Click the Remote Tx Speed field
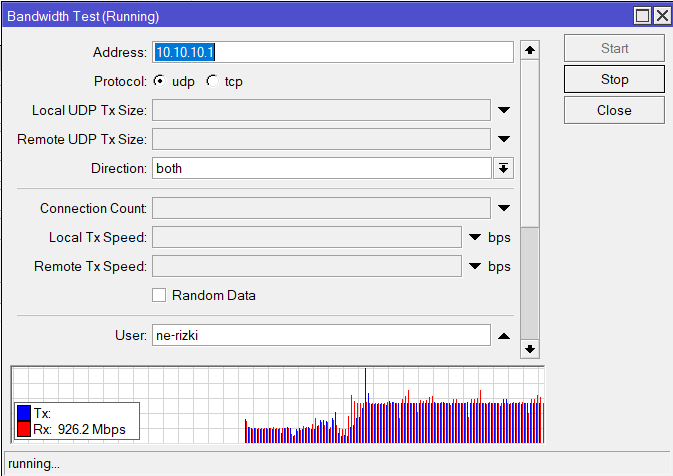 [x=307, y=266]
